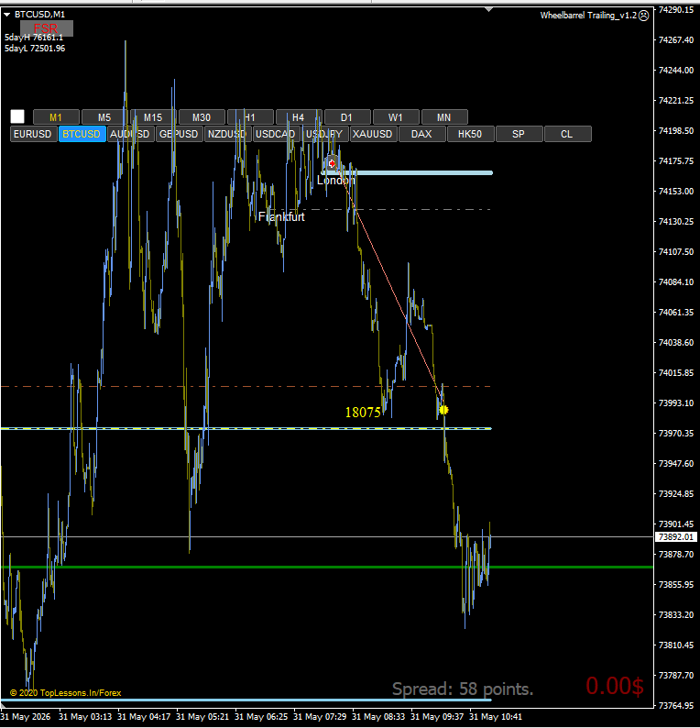Screen dimensions: 700x728
Task: Toggle the white square checkbox beside M1
Action: click(x=17, y=116)
